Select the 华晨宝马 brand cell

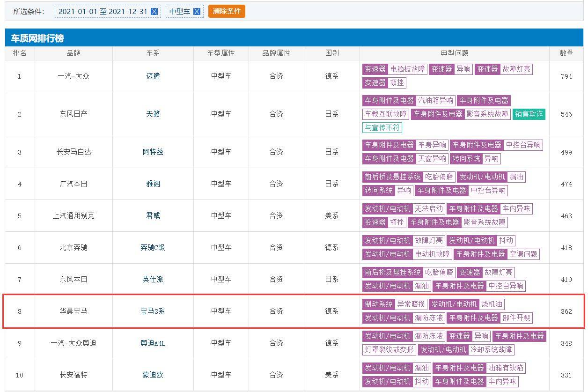click(73, 311)
